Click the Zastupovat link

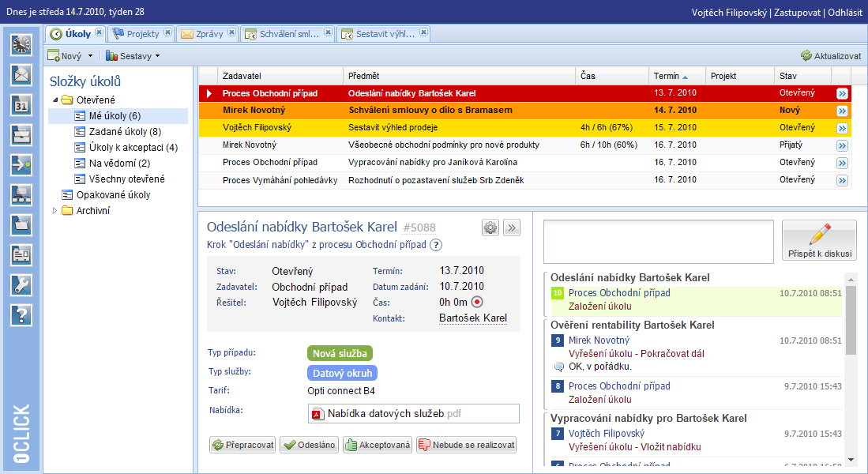pyautogui.click(x=797, y=12)
